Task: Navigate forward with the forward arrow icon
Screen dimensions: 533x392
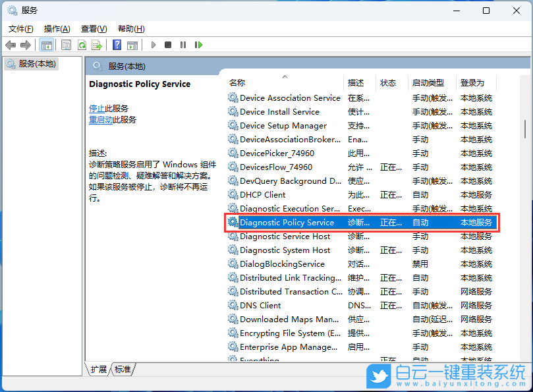Action: click(x=26, y=44)
